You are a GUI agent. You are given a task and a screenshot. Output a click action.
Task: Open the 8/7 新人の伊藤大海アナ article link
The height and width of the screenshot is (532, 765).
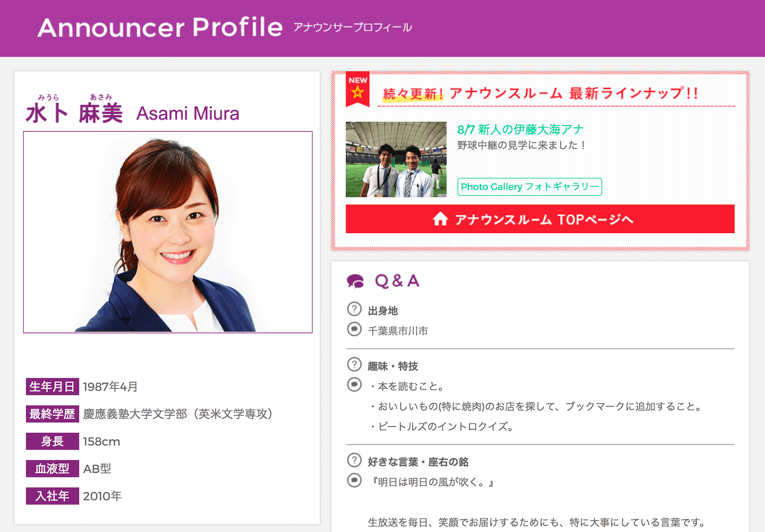point(520,130)
